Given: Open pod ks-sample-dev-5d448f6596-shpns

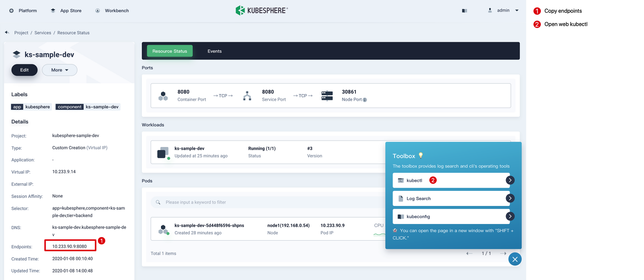Looking at the screenshot, I should click(x=209, y=225).
